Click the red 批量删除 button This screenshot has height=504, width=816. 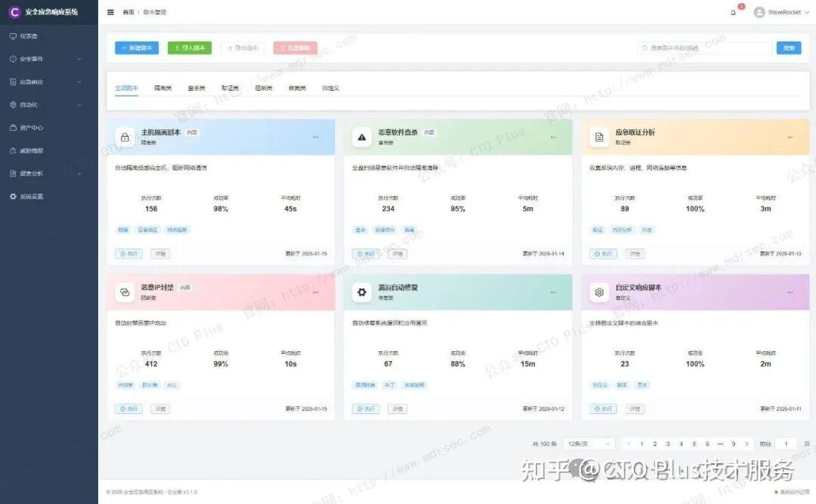(x=295, y=48)
